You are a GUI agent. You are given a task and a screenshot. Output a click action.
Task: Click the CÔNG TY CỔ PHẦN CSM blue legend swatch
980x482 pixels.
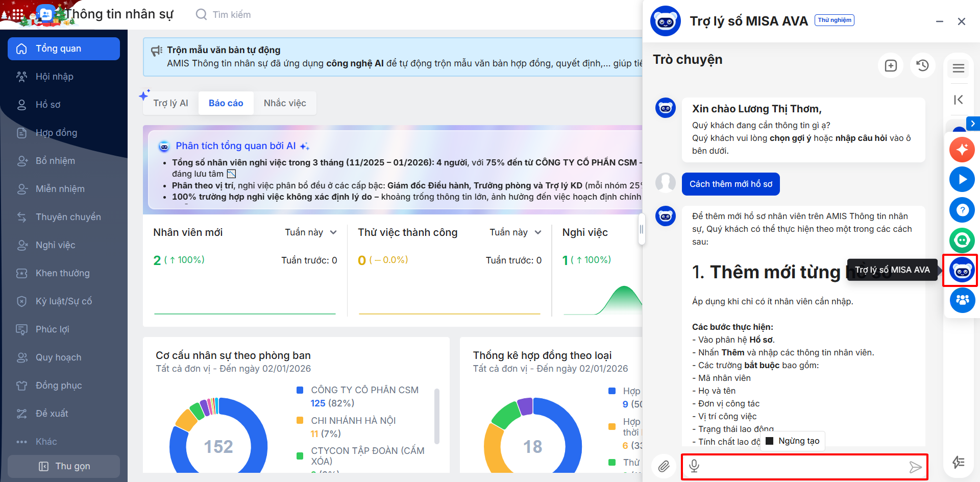300,390
